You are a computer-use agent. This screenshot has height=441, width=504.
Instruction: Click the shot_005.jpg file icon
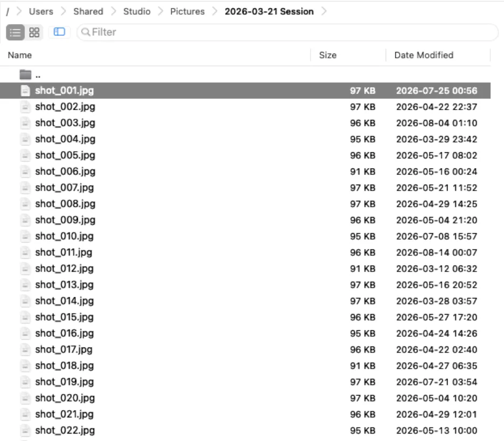coord(25,155)
